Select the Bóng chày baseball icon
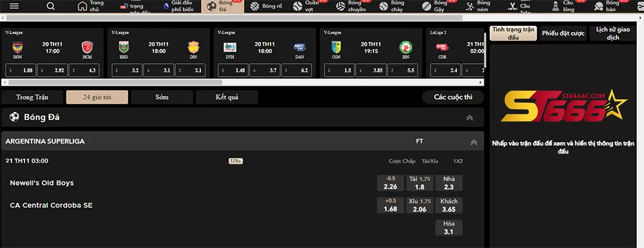The width and height of the screenshot is (644, 248). tap(384, 6)
